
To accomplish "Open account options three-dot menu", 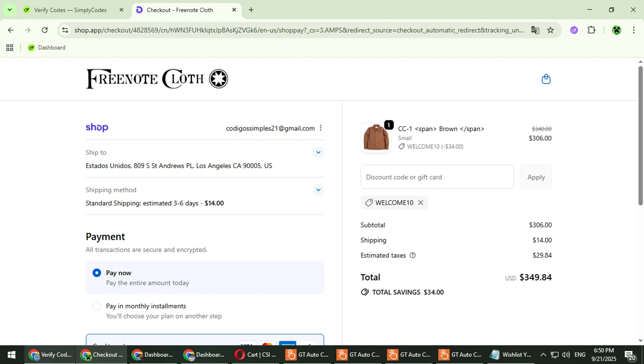I will point(321,128).
